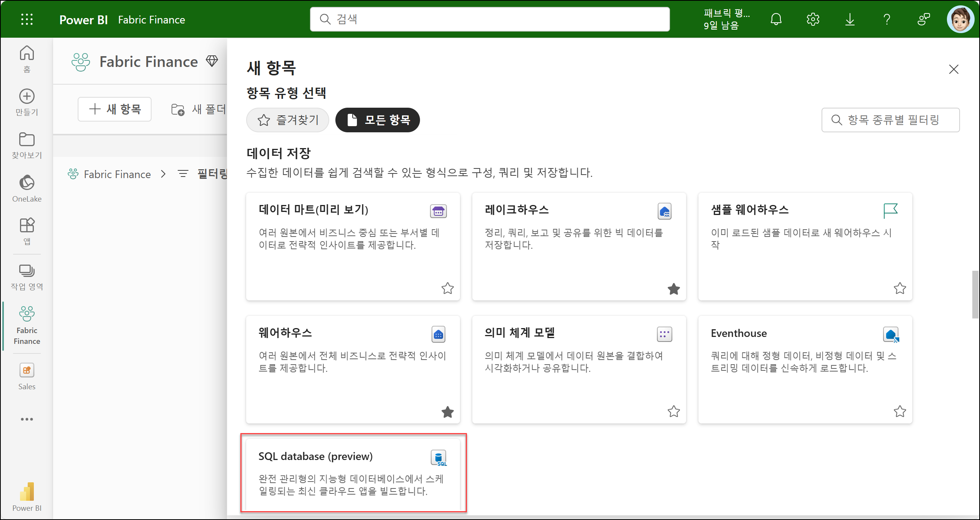980x520 pixels.
Task: Switch to 모든 항목 tab
Action: click(x=377, y=120)
